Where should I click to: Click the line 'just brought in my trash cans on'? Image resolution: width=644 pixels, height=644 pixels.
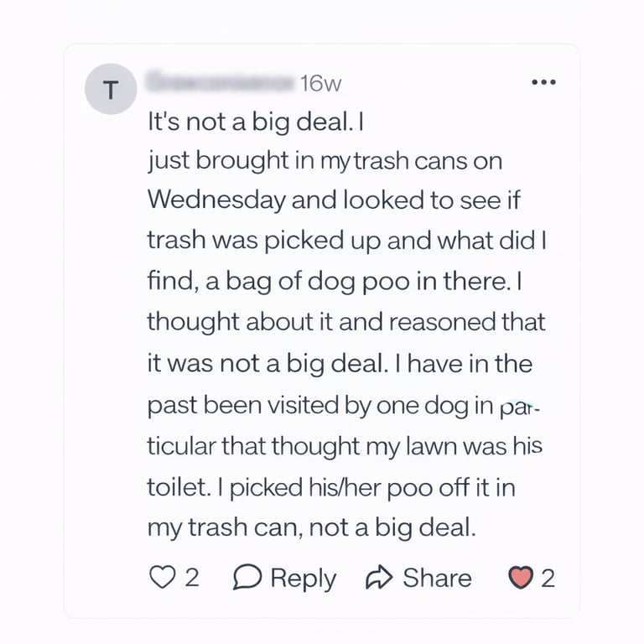[325, 161]
